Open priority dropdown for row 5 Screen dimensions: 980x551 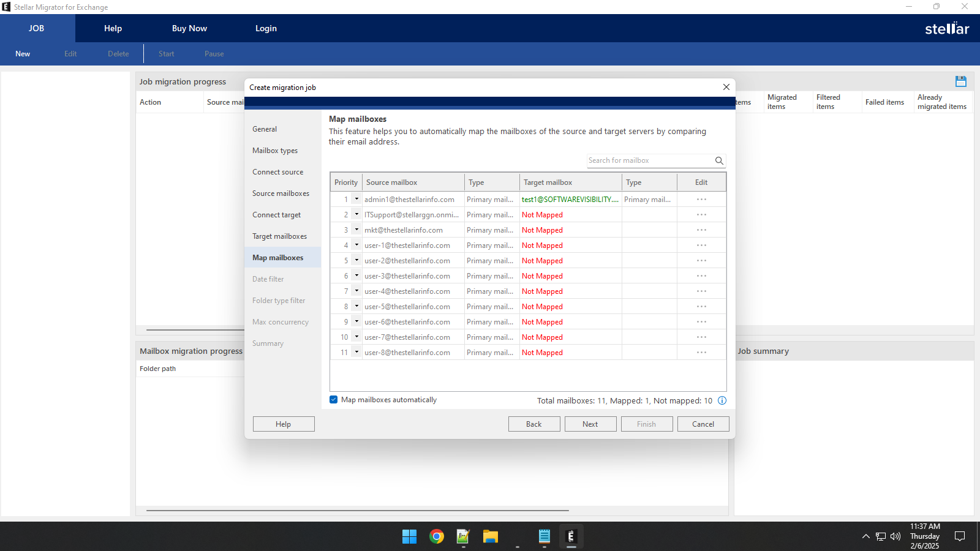click(356, 260)
